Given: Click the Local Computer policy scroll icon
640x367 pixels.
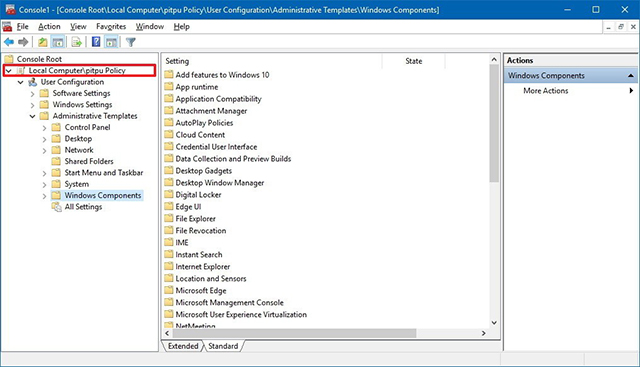Looking at the screenshot, I should tap(21, 71).
